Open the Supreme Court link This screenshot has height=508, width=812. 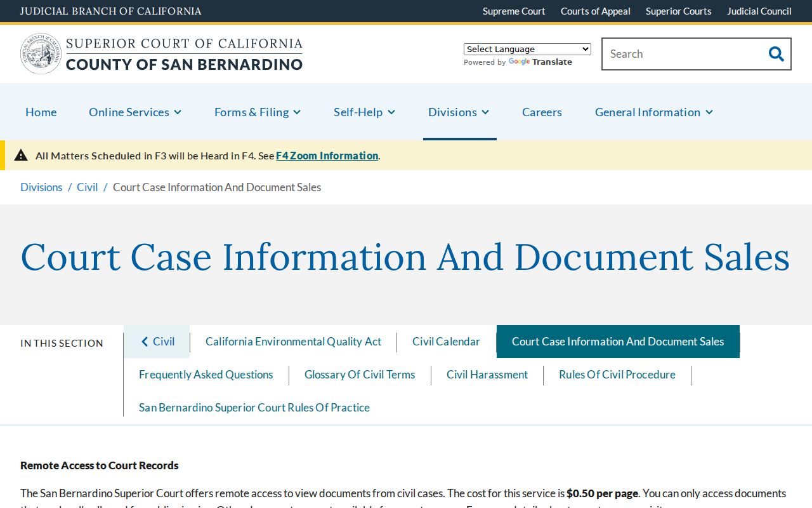tap(514, 11)
